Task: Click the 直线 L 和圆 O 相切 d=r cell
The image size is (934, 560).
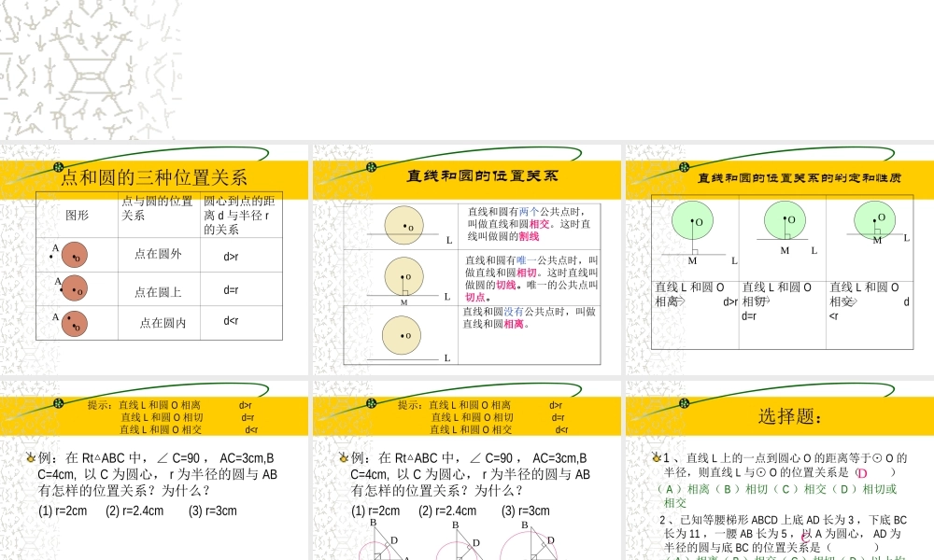Action: (x=782, y=315)
